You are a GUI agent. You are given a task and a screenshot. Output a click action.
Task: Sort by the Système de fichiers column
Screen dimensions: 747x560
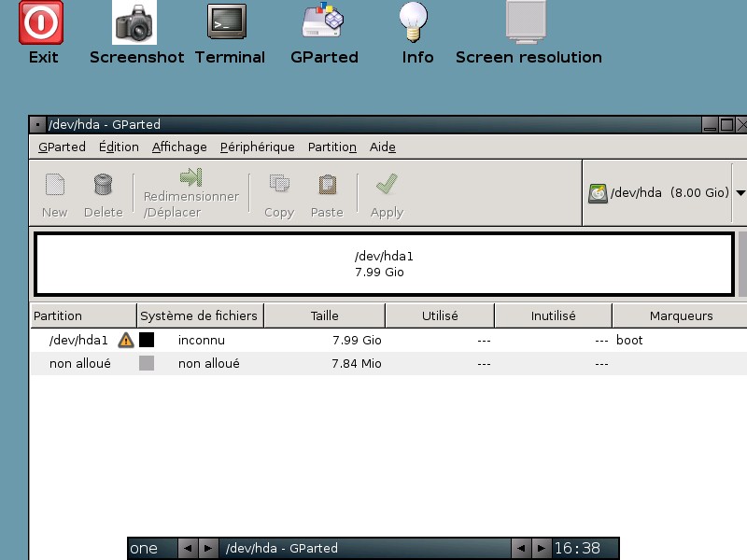(x=200, y=315)
